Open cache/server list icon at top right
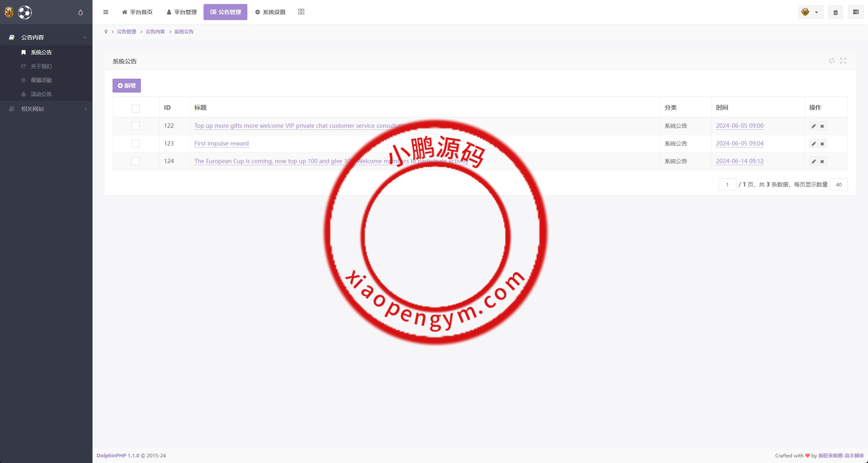The width and height of the screenshot is (868, 463). click(856, 12)
